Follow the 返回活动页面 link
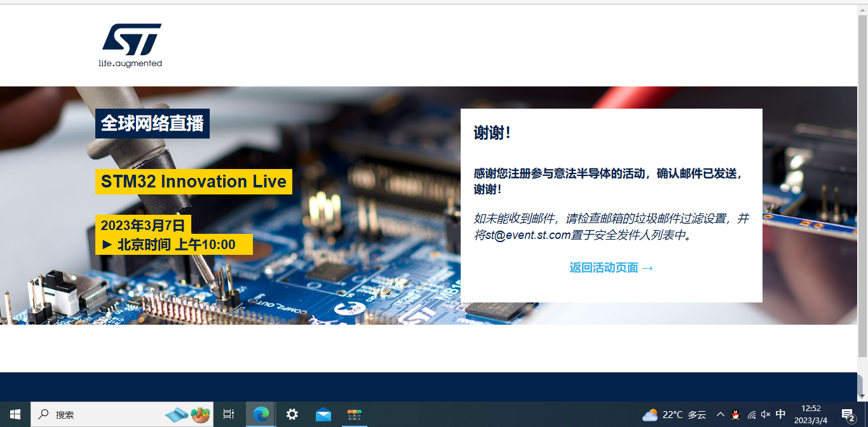868x427 pixels. click(x=611, y=268)
